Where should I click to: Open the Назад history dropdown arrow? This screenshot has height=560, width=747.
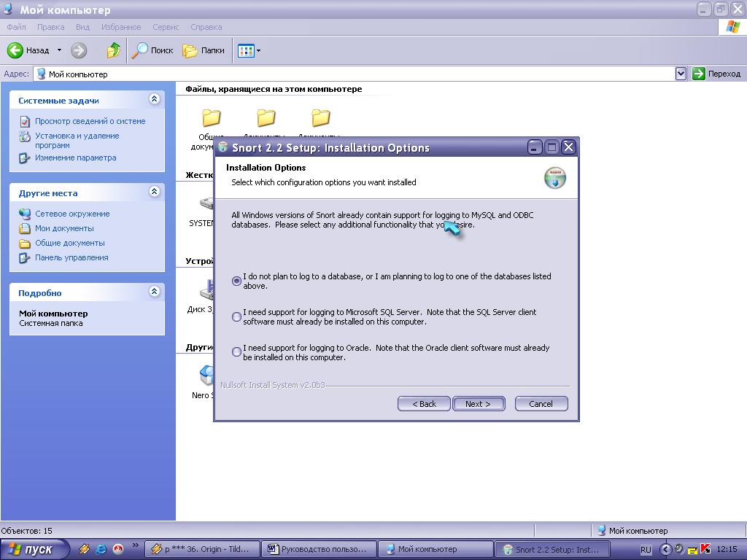click(59, 50)
